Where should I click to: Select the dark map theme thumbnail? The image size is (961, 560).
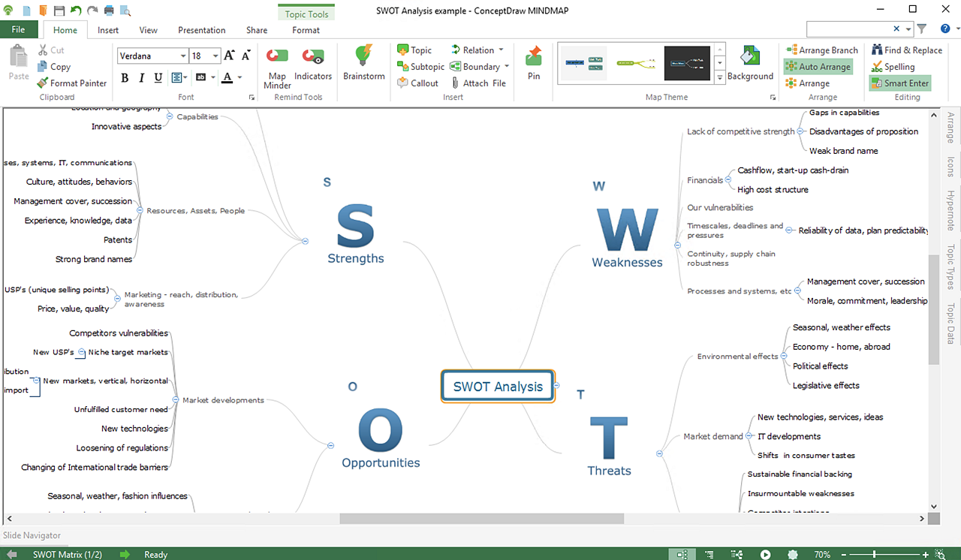[687, 63]
